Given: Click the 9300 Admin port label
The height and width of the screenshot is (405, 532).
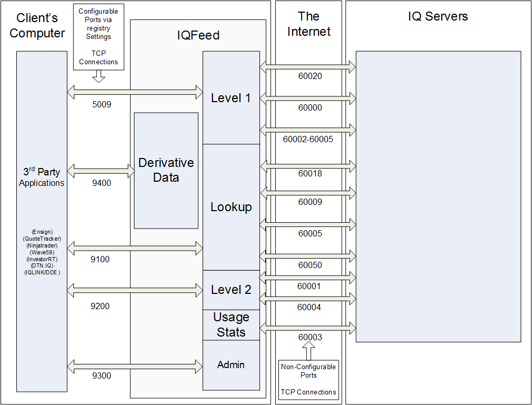Looking at the screenshot, I should 102,376.
